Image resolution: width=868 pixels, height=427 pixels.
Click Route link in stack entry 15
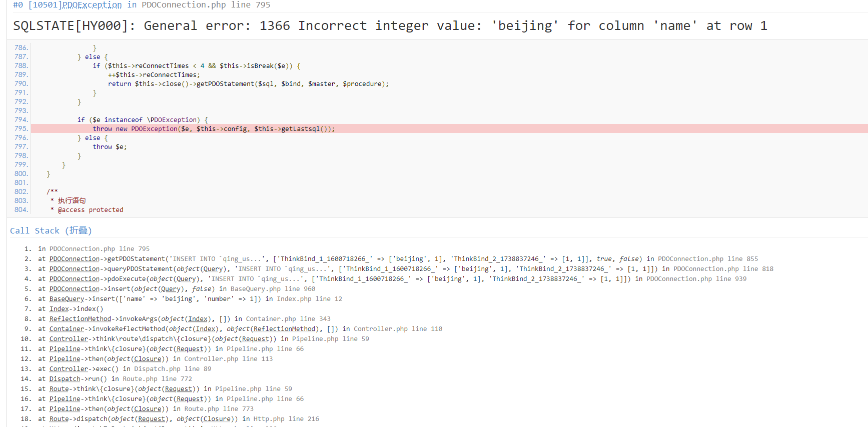[59, 389]
